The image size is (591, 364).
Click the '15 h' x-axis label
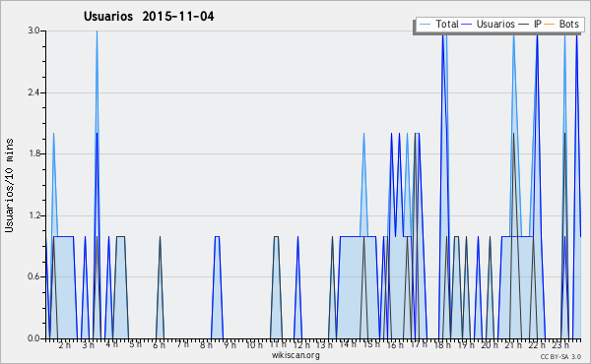coord(371,344)
